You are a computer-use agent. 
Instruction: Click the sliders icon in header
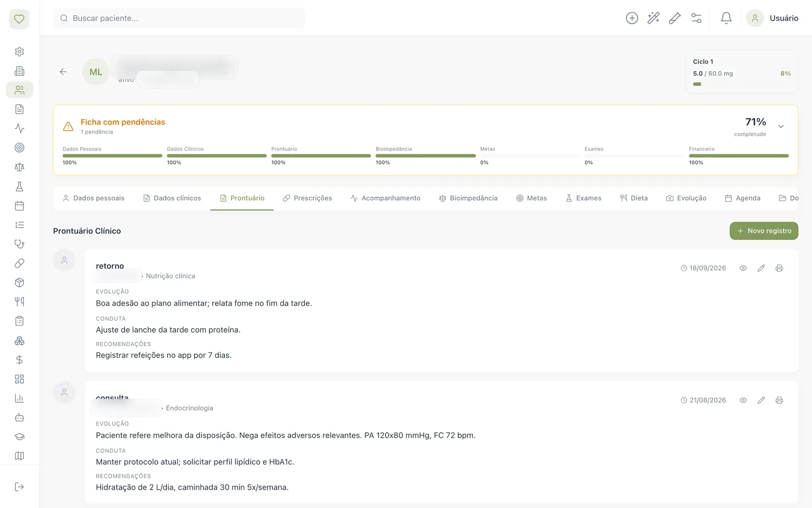[696, 18]
